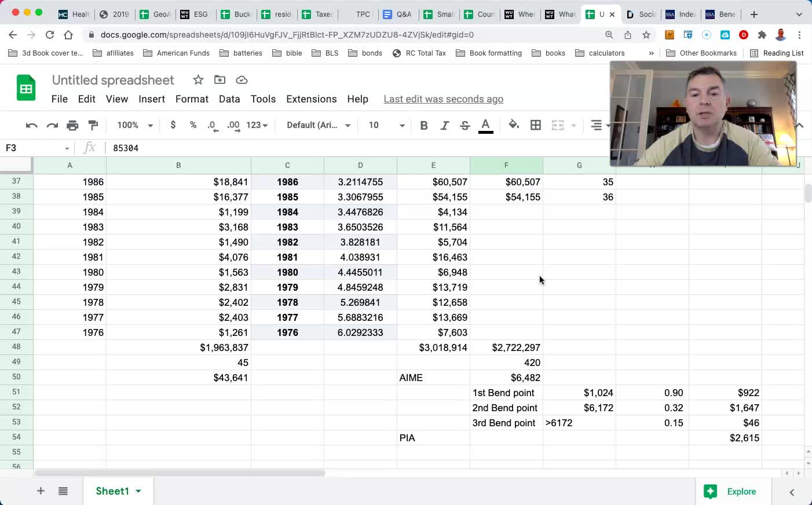Open 'Last edit was seconds ago' history link
Screen dimensions: 812x505
tap(443, 99)
